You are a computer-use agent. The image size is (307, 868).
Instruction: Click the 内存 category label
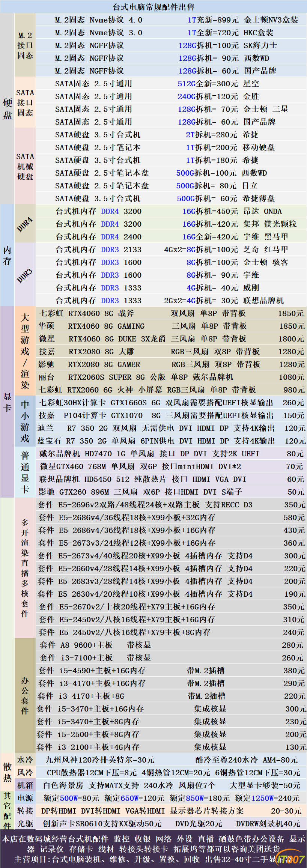coord(7,255)
